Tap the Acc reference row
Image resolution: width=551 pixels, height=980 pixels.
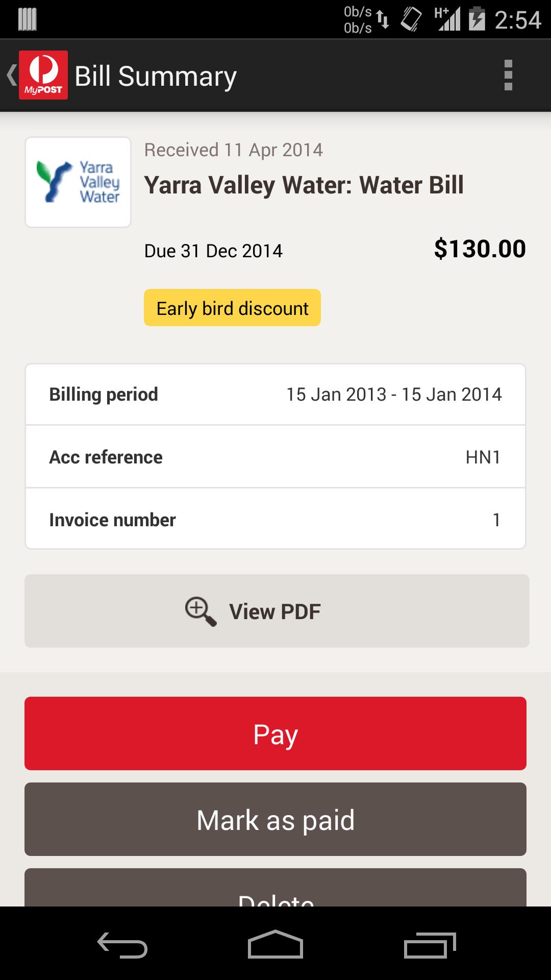275,457
